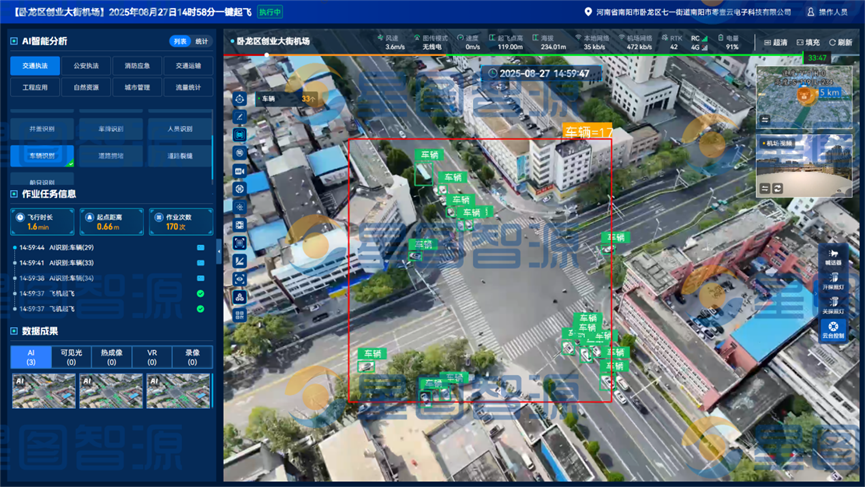Switch AI analysis view to 统计
This screenshot has height=487, width=865.
coord(202,41)
